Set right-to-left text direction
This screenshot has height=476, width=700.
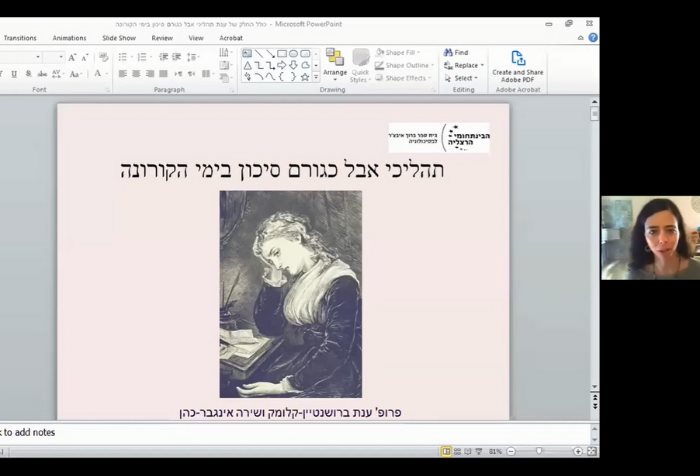(x=192, y=74)
